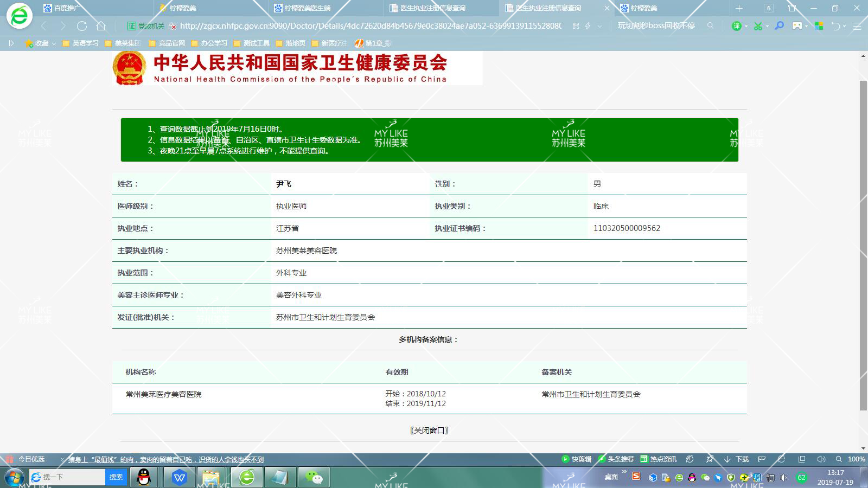Viewport: 868px width, 488px height.
Task: Click the browser refresh icon
Action: pyautogui.click(x=82, y=26)
